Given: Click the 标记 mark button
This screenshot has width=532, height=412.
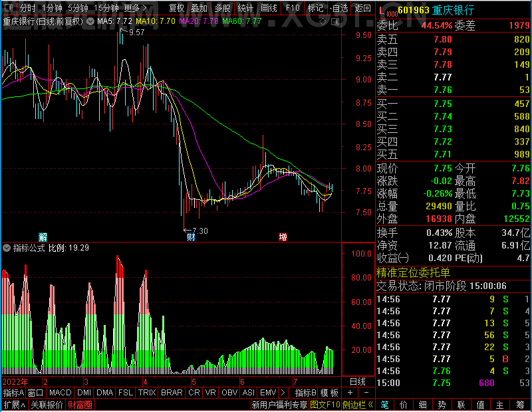Looking at the screenshot, I should pyautogui.click(x=315, y=8).
